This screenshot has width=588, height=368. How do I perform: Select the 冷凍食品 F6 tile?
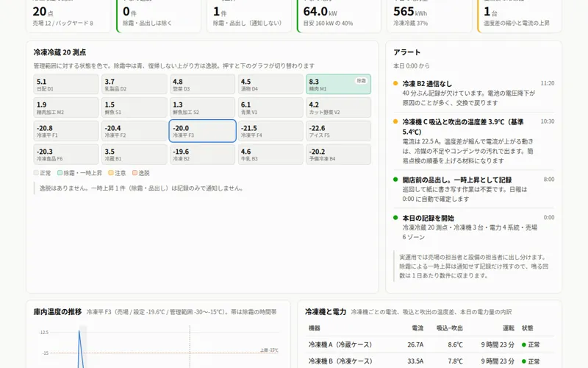(x=66, y=155)
